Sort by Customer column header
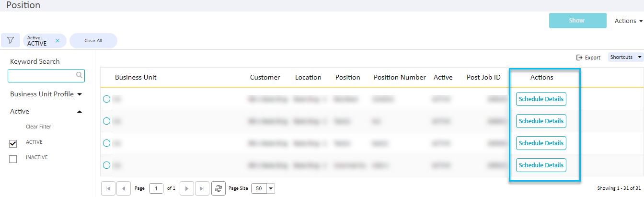The width and height of the screenshot is (644, 197). pyautogui.click(x=265, y=77)
